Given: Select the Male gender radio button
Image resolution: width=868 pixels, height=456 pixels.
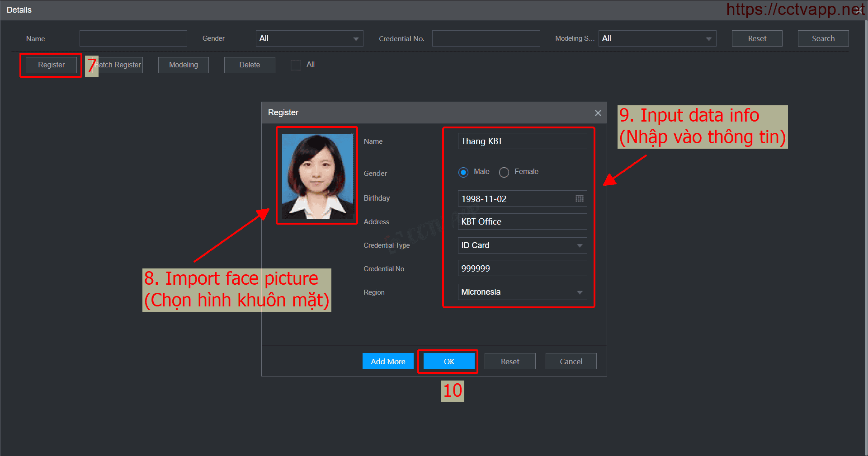Looking at the screenshot, I should [463, 172].
